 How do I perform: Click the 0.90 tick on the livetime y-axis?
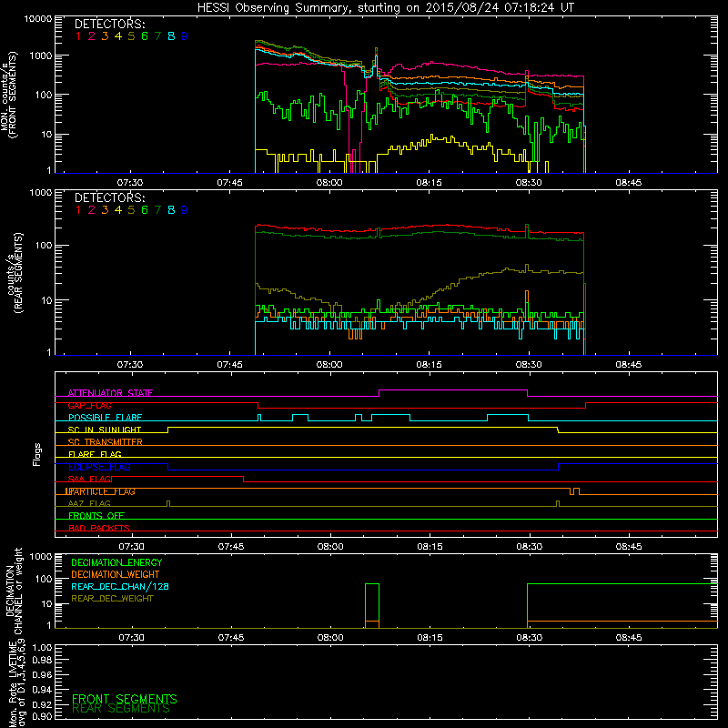click(x=42, y=716)
